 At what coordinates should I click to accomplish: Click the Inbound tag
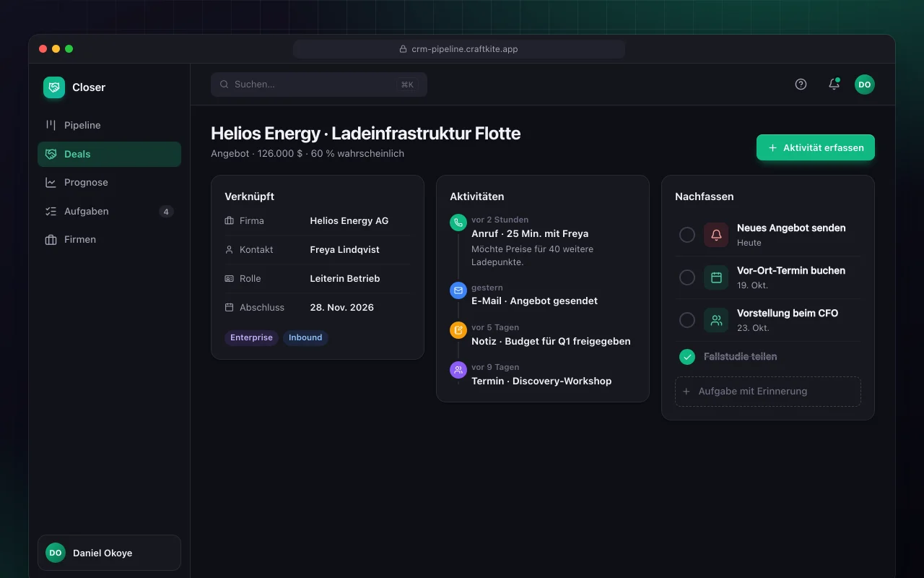[x=305, y=337]
